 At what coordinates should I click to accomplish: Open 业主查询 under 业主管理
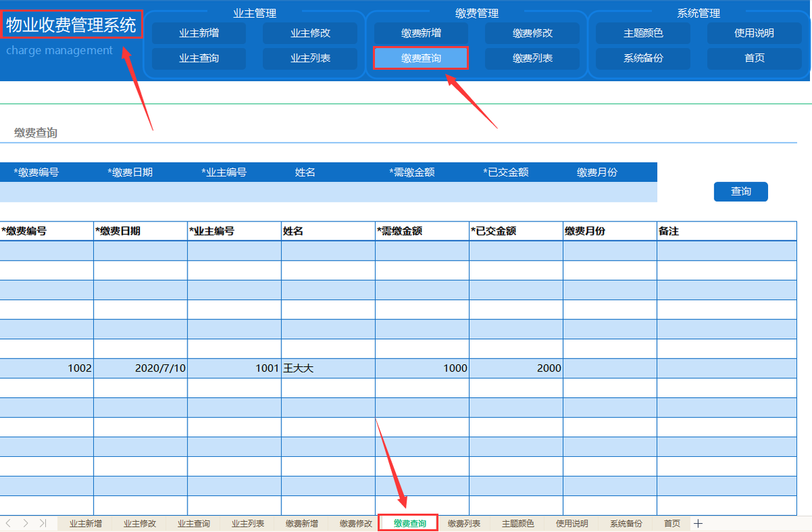click(198, 58)
